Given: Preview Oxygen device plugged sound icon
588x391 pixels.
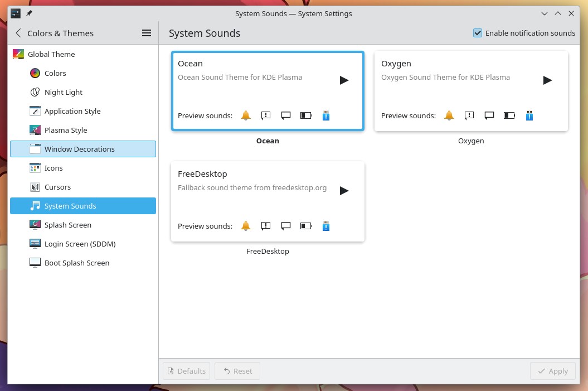Looking at the screenshot, I should 529,115.
